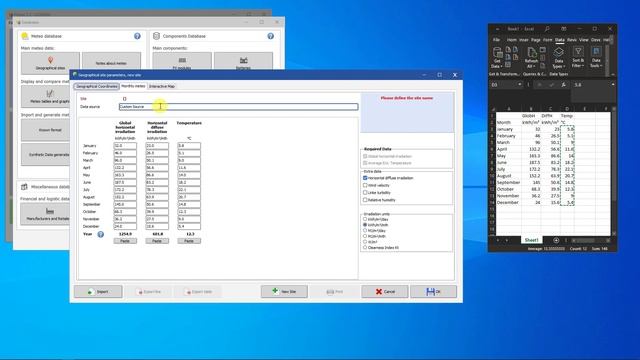
Task: Open Meteo database help question-mark icon
Action: [137, 36]
